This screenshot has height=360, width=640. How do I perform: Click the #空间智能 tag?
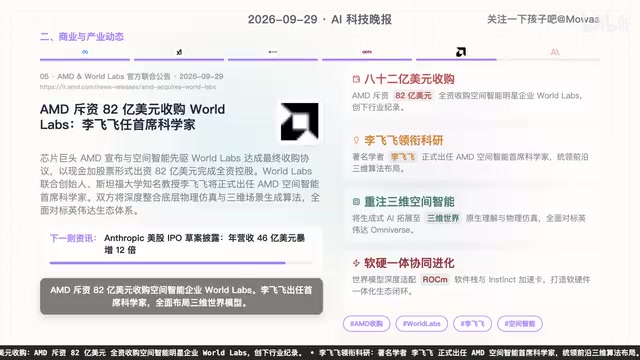(x=520, y=324)
